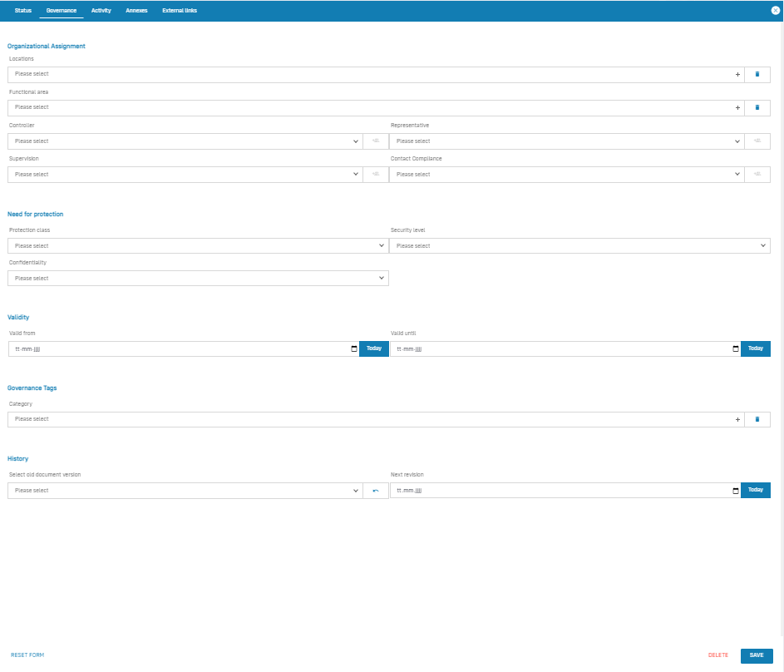Click the trash icon beside Locations
This screenshot has width=784, height=672.
tap(757, 75)
